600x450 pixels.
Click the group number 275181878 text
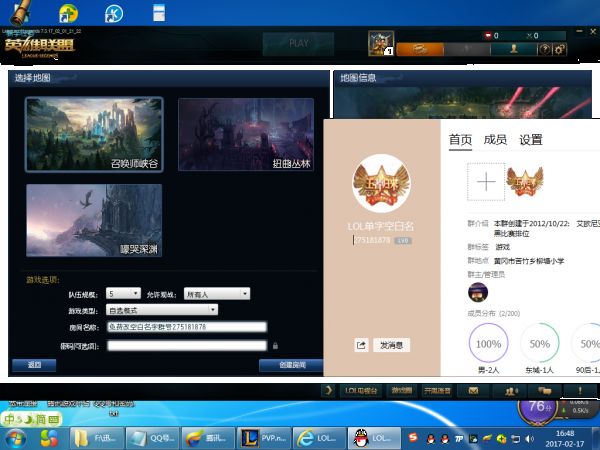372,240
